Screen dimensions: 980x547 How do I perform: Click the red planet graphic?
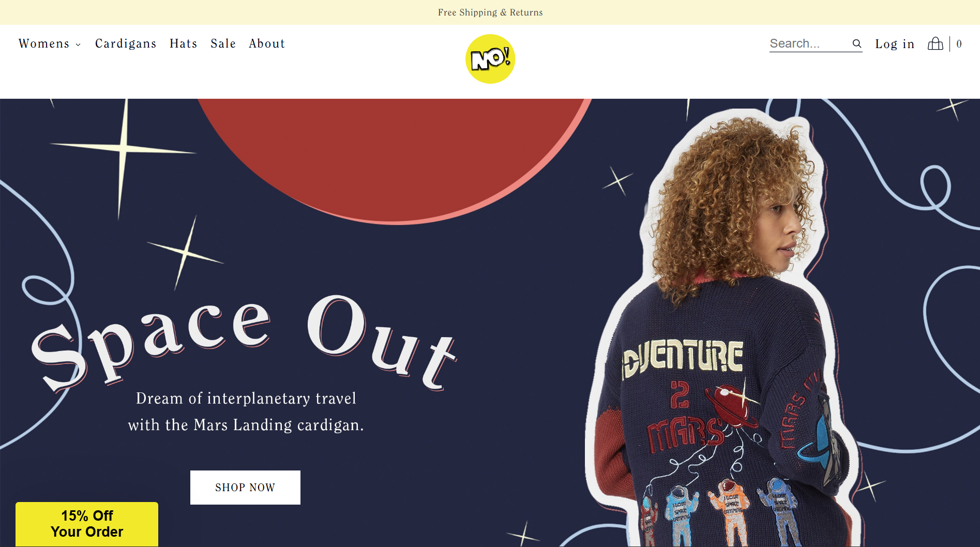click(394, 155)
